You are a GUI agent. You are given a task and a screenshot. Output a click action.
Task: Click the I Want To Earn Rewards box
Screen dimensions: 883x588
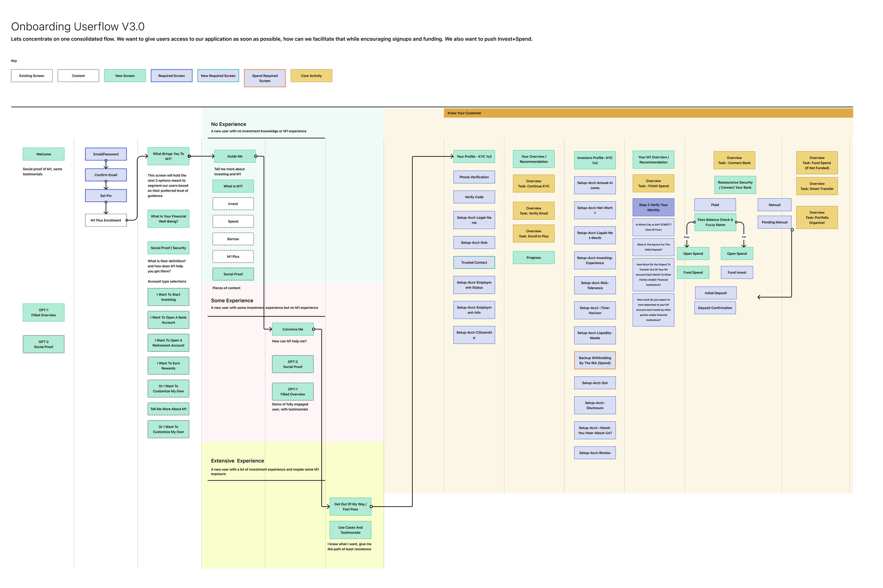pyautogui.click(x=169, y=366)
